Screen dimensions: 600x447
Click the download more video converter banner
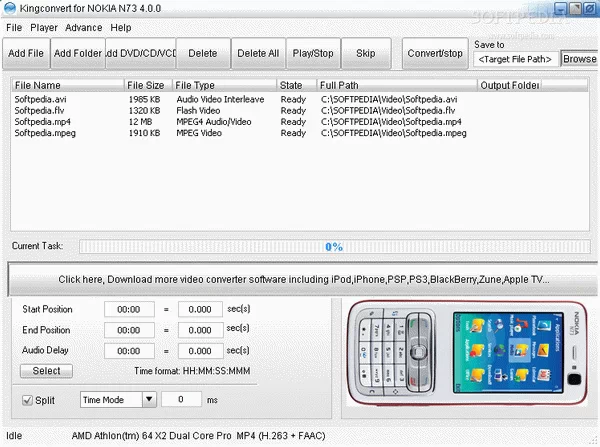coord(304,279)
